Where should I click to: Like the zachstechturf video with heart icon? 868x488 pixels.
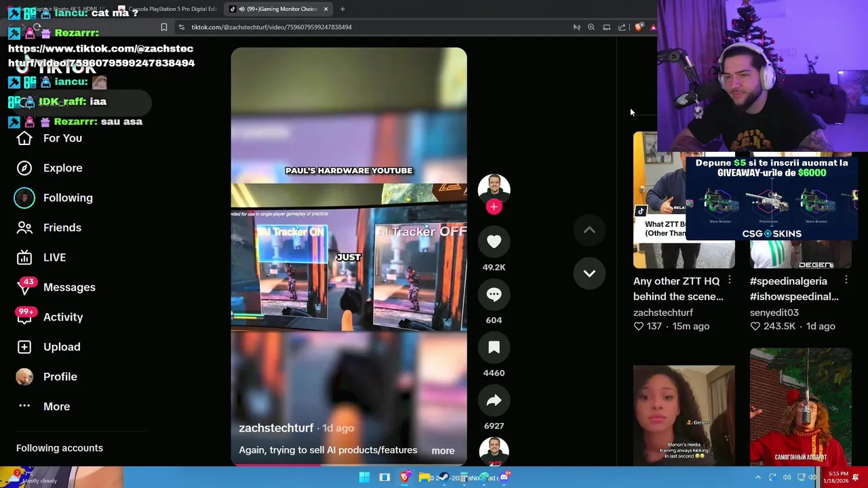[x=494, y=242]
